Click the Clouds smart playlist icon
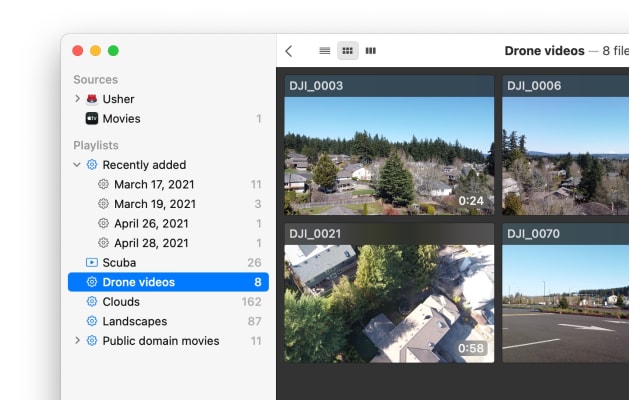 (92, 302)
